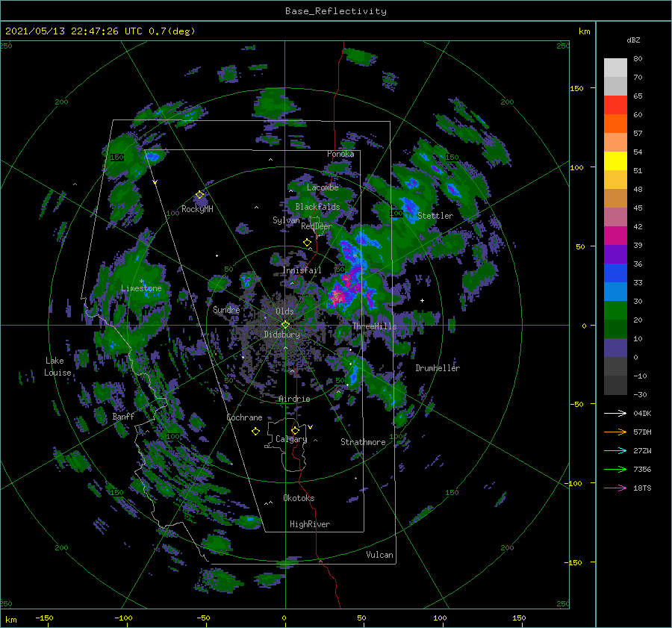Click the Ponoka city label
Screen dimensions: 672x628
click(x=340, y=154)
